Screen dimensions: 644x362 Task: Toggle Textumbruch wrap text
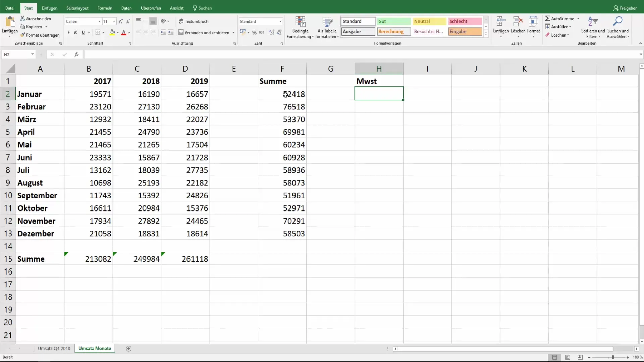(x=194, y=21)
